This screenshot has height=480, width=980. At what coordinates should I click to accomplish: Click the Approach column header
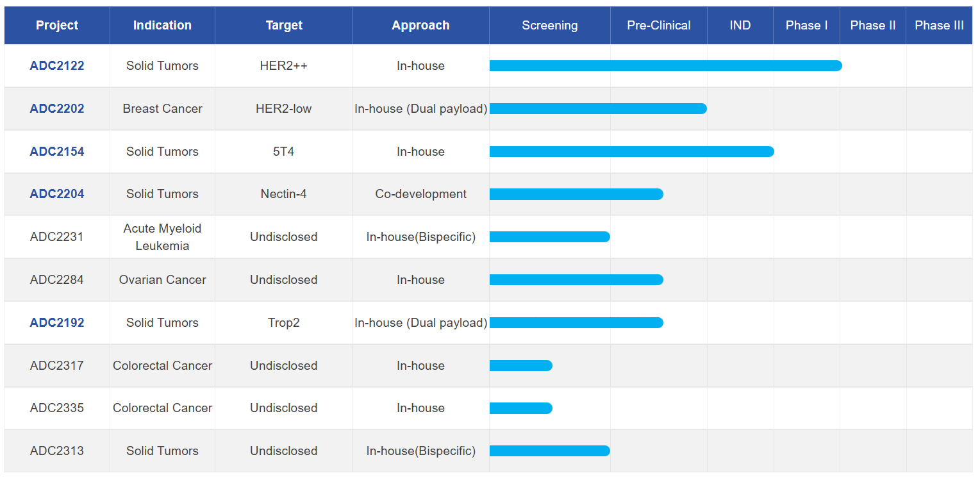tap(420, 25)
